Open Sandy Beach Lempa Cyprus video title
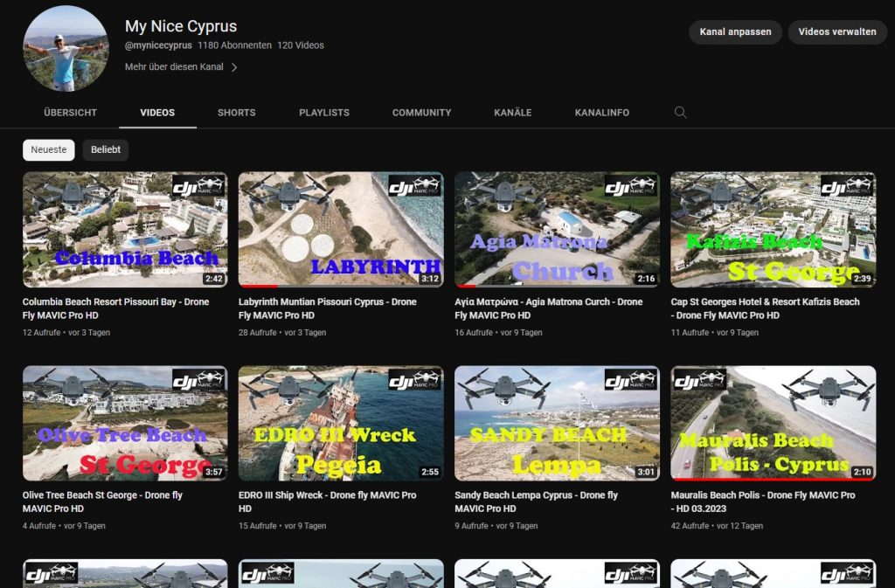The height and width of the screenshot is (588, 895). pos(537,502)
